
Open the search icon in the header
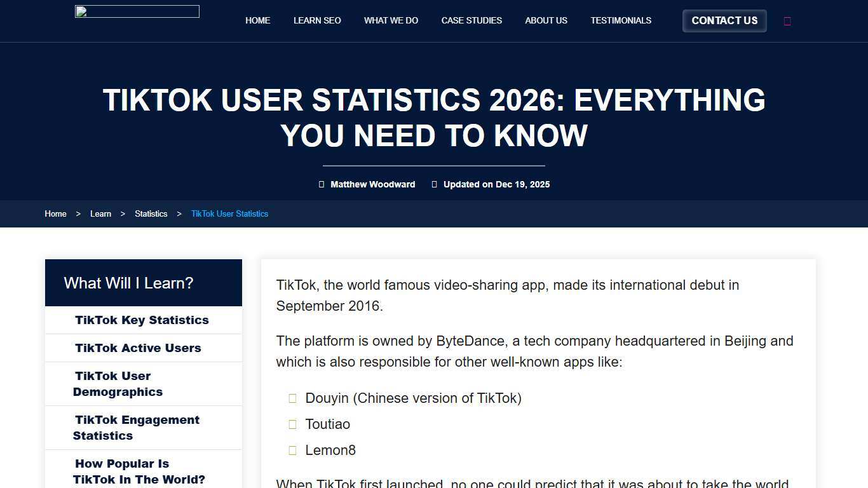pyautogui.click(x=787, y=20)
